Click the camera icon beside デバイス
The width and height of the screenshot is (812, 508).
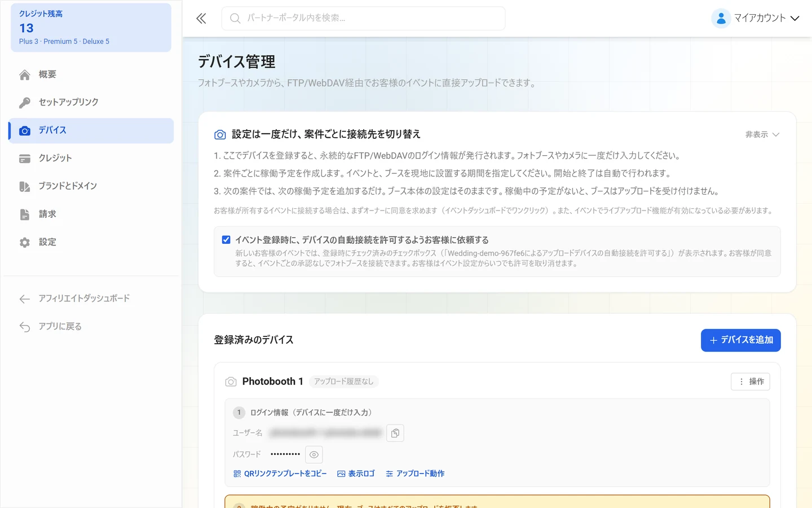tap(25, 131)
